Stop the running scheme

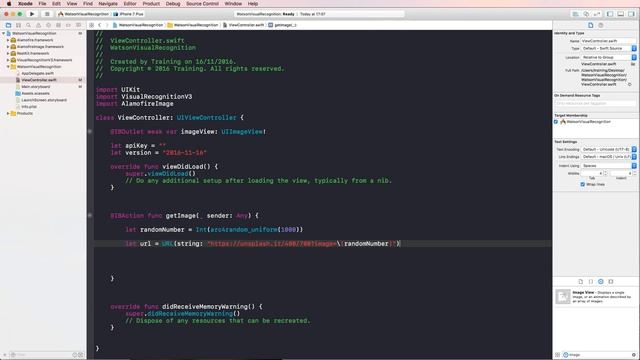tap(47, 14)
